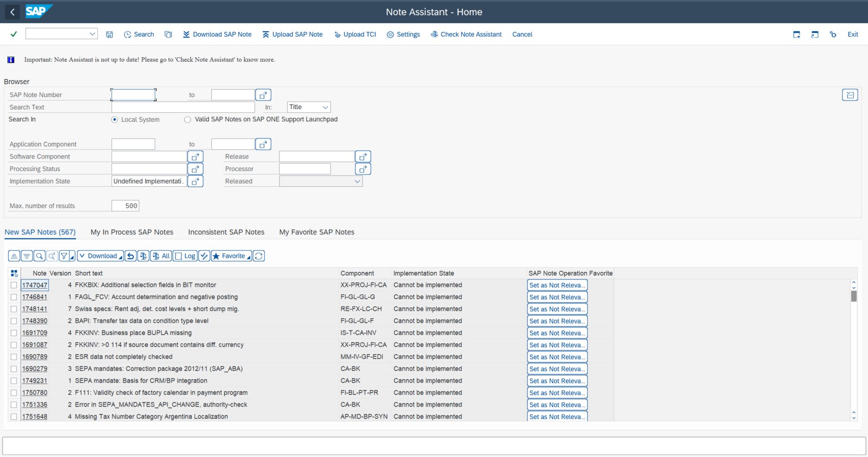Select the Local System radio button
Image resolution: width=868 pixels, height=457 pixels.
click(115, 120)
